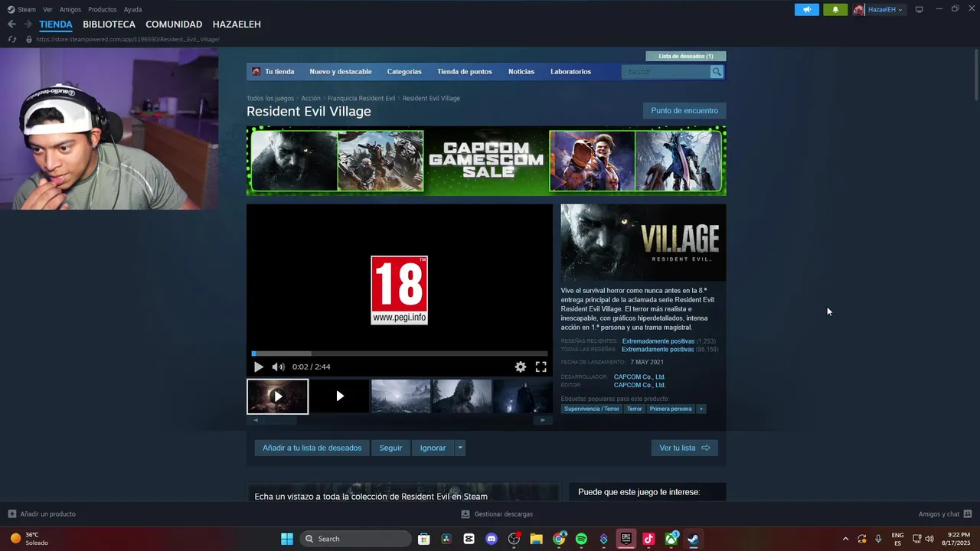Show hidden system tray icons
The image size is (980, 551).
tap(845, 539)
